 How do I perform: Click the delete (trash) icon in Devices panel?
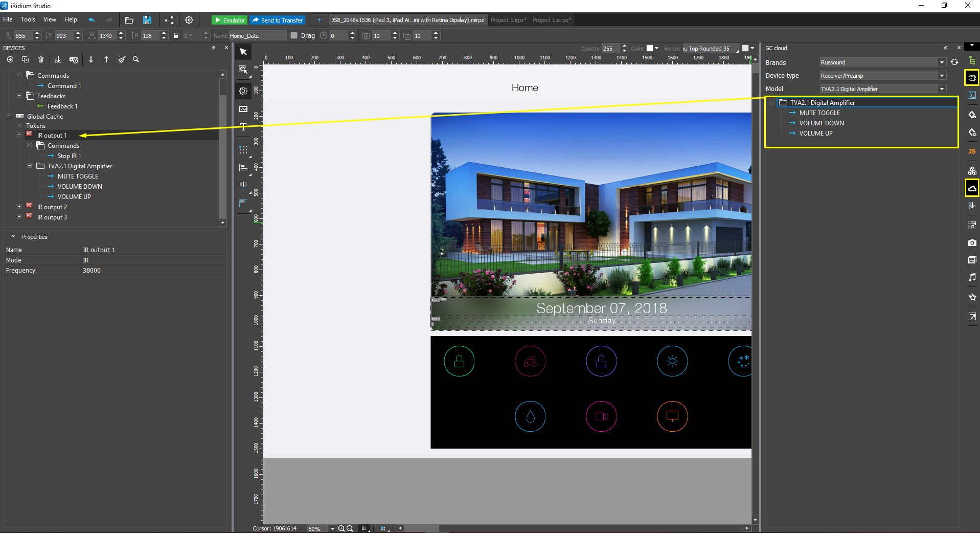[x=40, y=59]
